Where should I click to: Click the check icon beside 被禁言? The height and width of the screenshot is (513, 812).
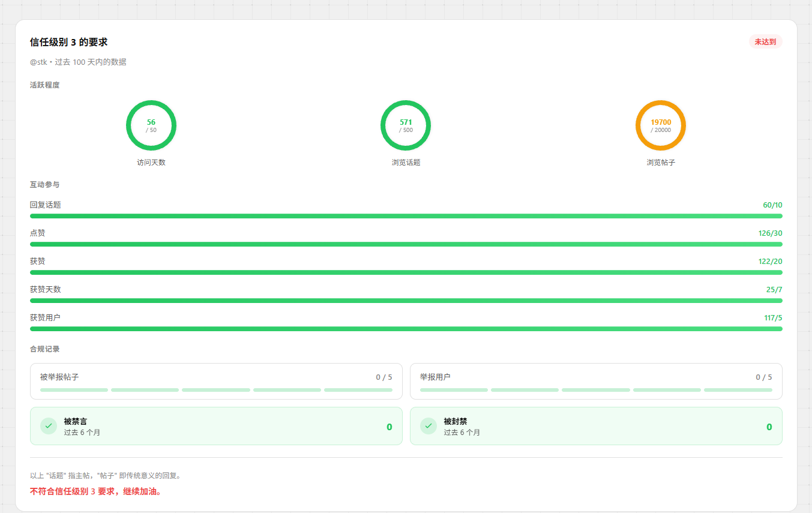[49, 426]
